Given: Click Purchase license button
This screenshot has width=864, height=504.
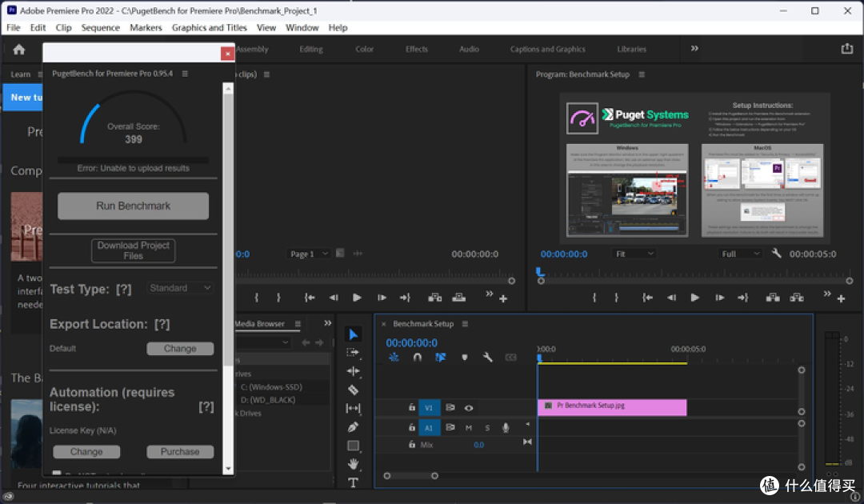Looking at the screenshot, I should [180, 452].
